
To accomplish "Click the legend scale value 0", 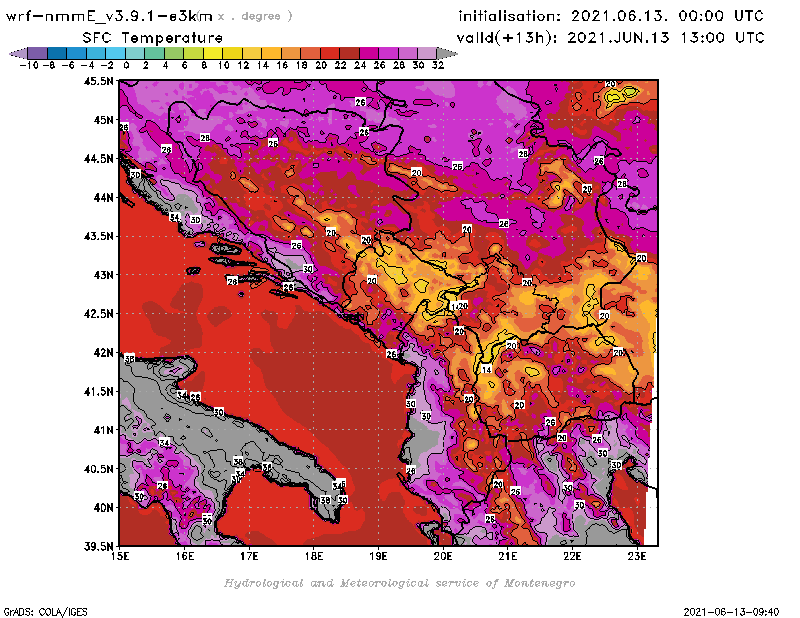I will tap(126, 65).
